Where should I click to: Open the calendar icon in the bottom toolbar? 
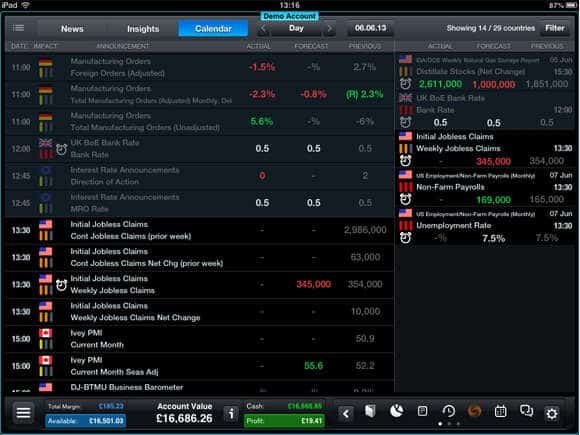(x=500, y=411)
